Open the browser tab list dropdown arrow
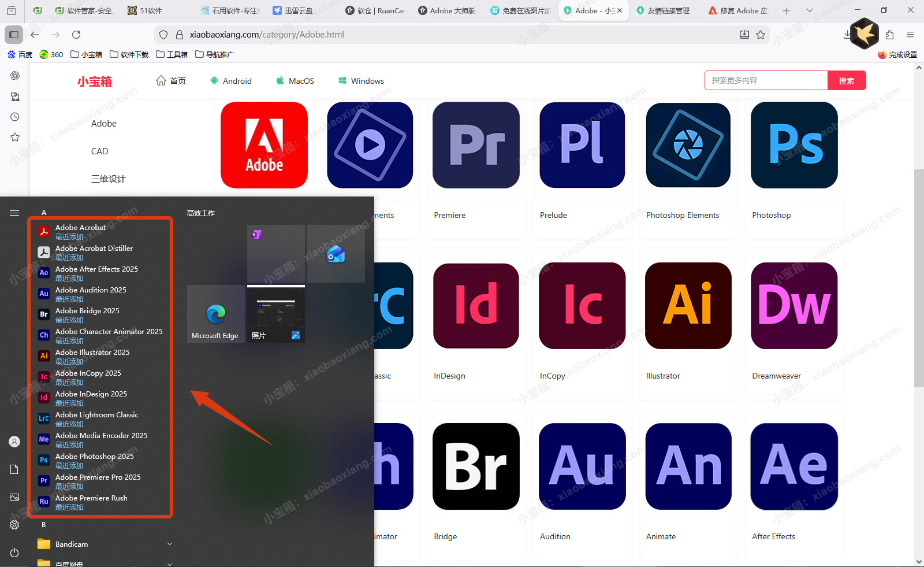The height and width of the screenshot is (567, 924). coord(810,10)
